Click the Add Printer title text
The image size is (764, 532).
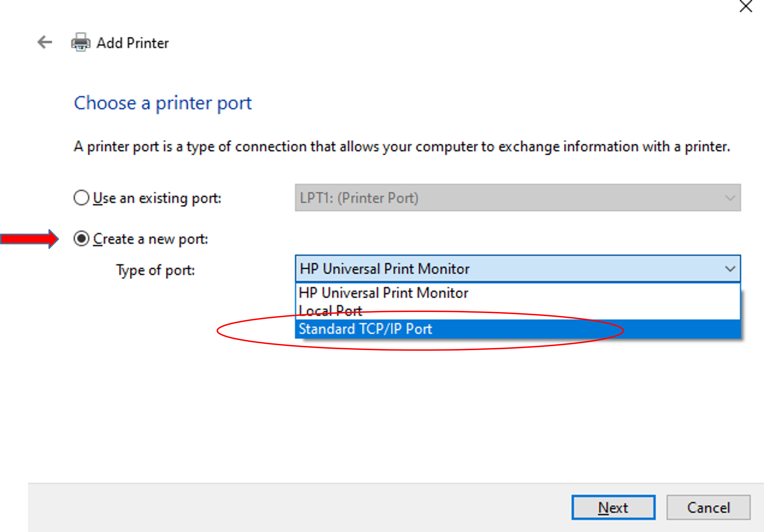pos(133,43)
